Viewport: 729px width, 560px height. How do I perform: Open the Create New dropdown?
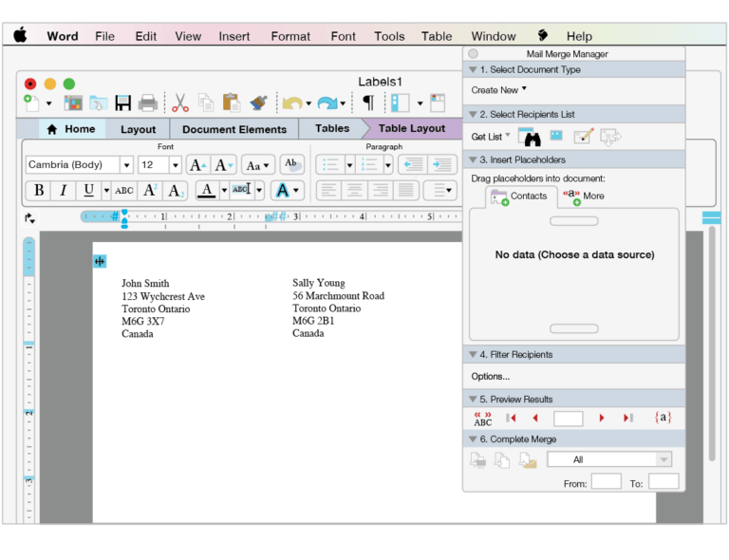499,90
